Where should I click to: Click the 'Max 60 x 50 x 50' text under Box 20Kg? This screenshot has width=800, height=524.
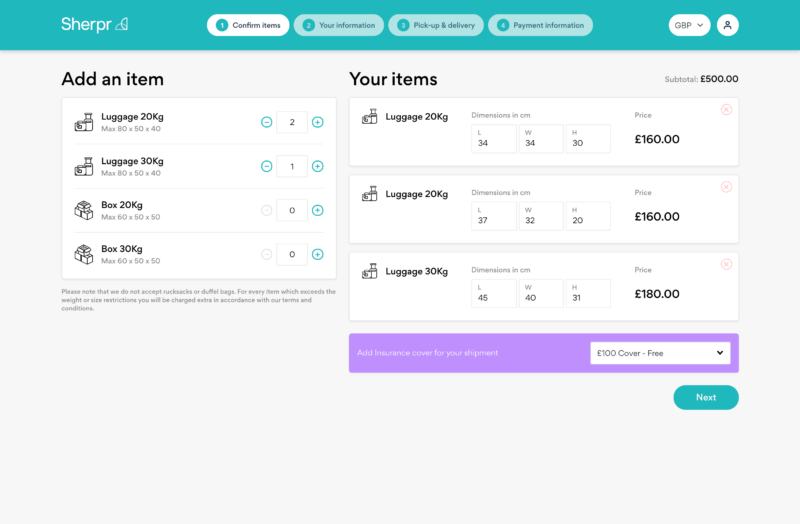[x=131, y=217]
